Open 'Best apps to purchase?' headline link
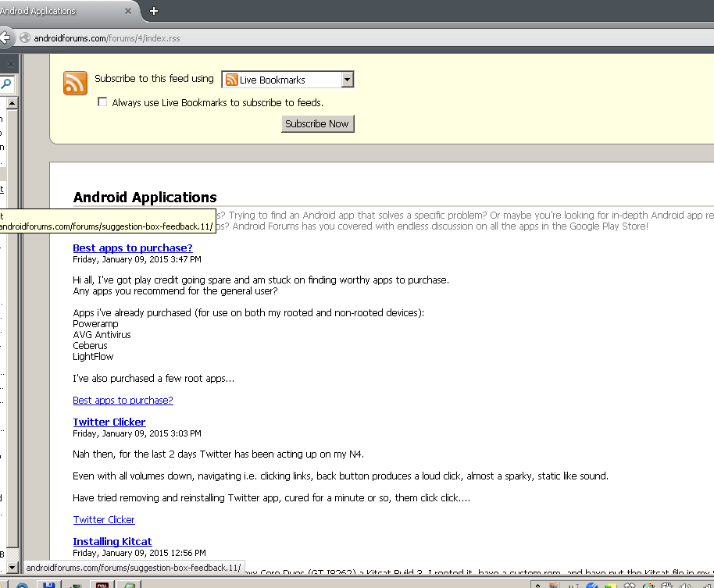The height and width of the screenshot is (588, 714). (132, 248)
